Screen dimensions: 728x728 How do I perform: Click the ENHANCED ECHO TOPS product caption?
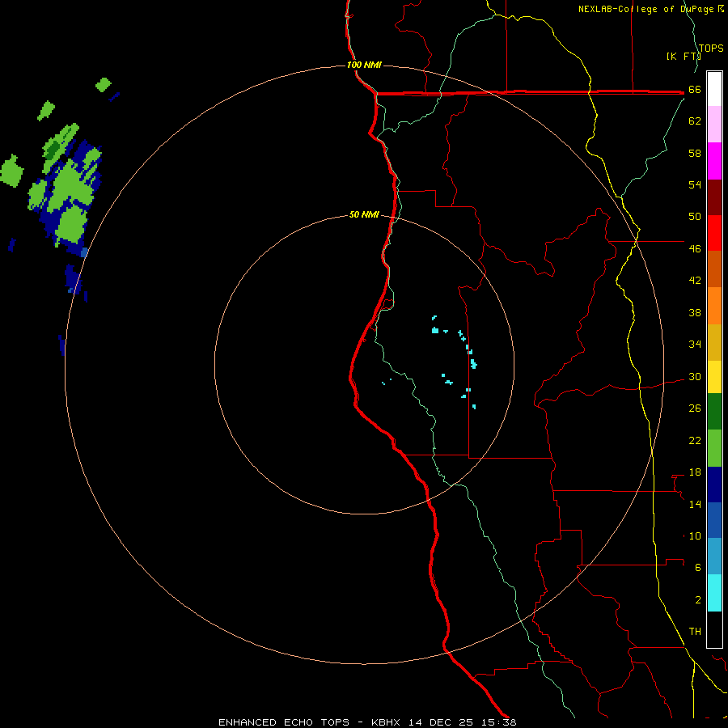tap(284, 722)
